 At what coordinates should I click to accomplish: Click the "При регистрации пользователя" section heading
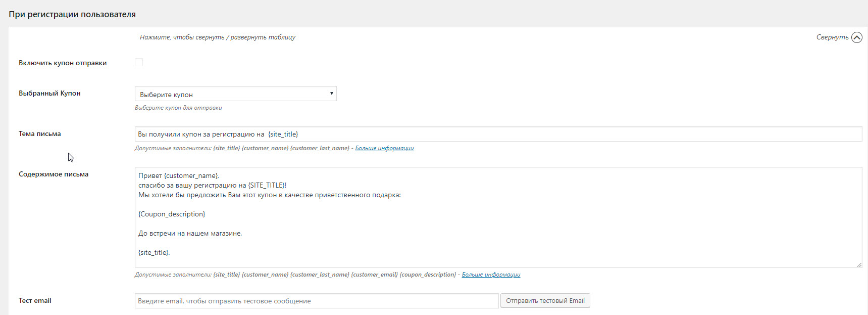(72, 14)
